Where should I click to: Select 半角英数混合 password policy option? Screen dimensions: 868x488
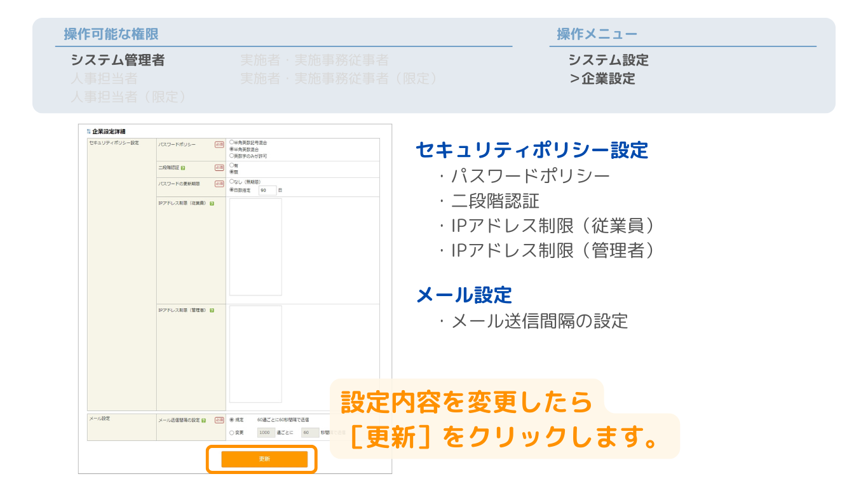tap(232, 149)
